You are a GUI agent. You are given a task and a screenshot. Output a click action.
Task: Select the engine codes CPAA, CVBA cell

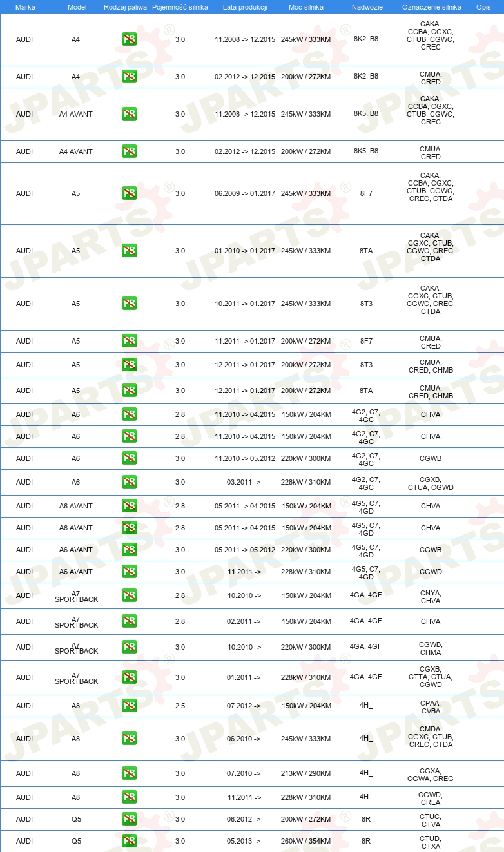click(x=431, y=707)
